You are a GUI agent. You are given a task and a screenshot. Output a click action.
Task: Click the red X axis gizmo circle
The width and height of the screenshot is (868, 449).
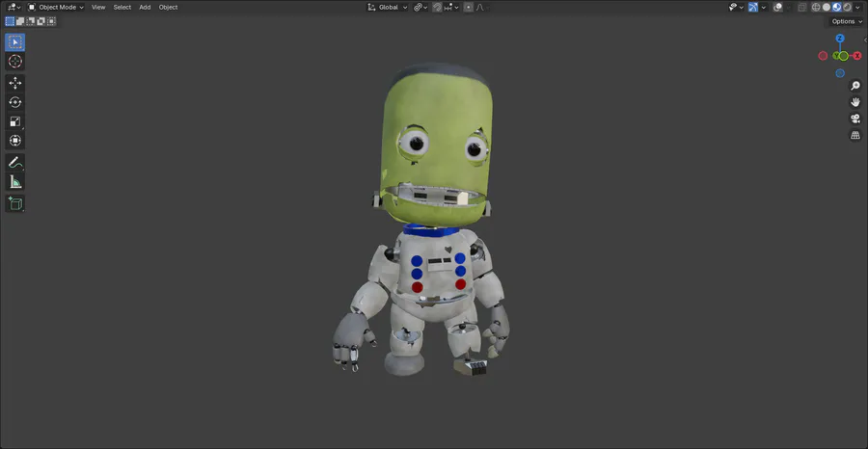857,56
